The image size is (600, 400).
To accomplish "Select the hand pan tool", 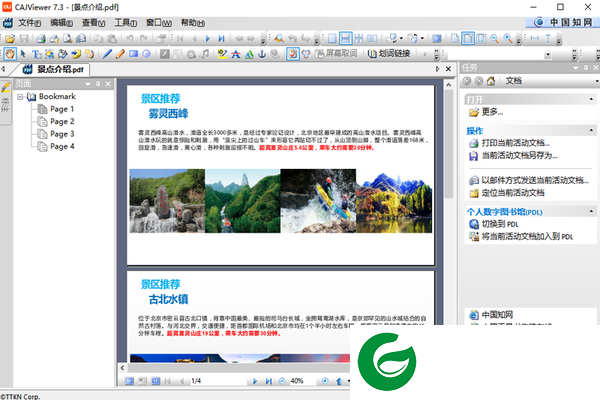I will pos(10,54).
